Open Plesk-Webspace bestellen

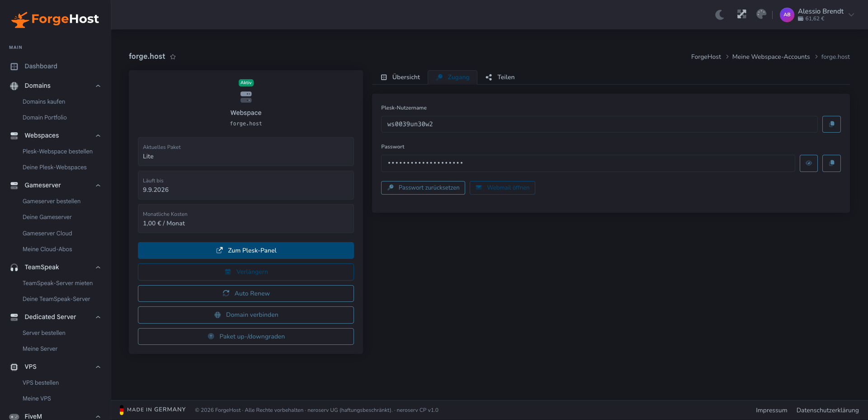[57, 152]
